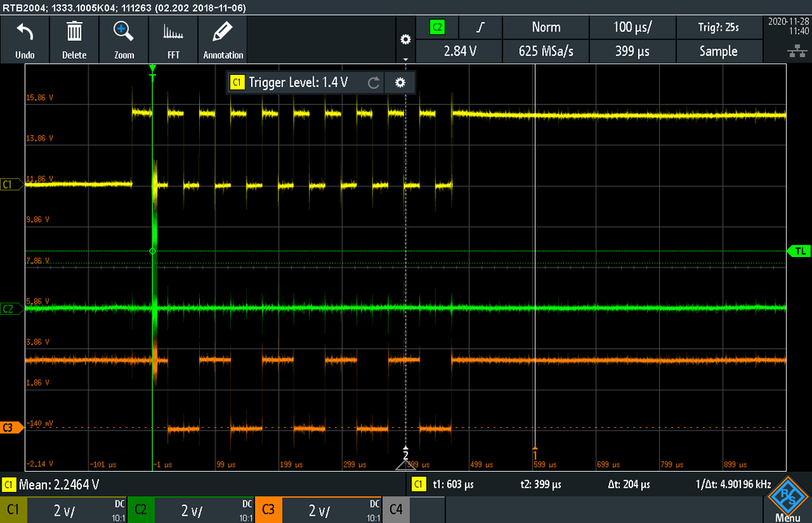This screenshot has height=523, width=812.
Task: Open C2 2 V/ vertical scale setting
Action: point(204,510)
